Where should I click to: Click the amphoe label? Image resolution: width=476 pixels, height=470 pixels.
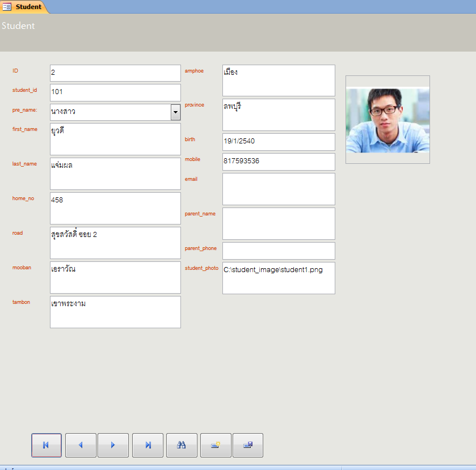[x=194, y=71]
